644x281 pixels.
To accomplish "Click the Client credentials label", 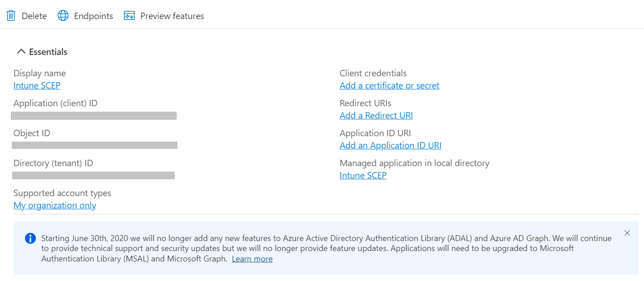I will point(373,73).
